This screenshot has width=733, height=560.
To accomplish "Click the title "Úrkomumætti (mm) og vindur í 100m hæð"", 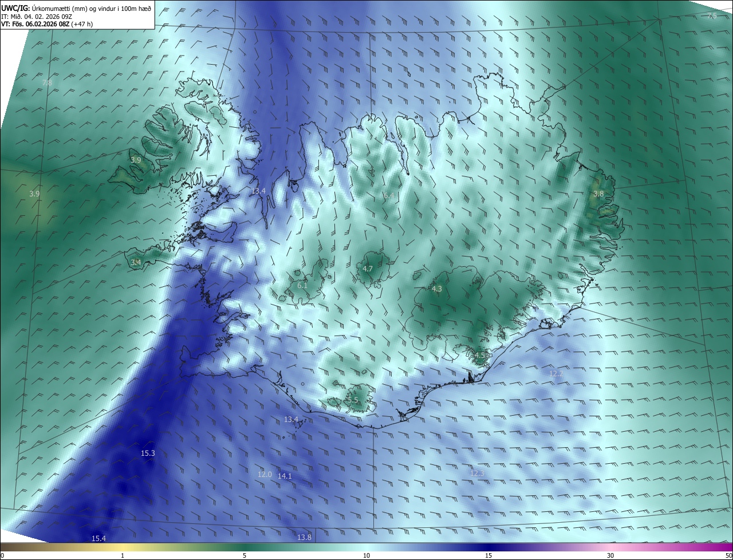I will click(x=92, y=9).
